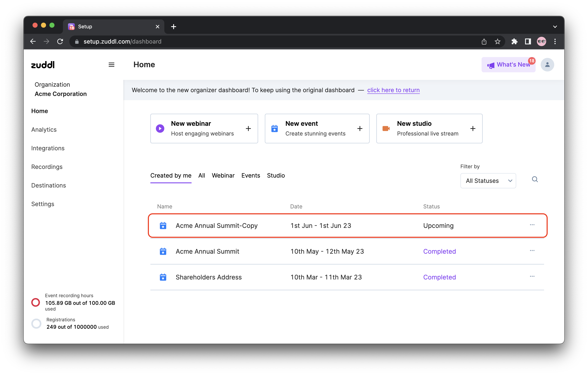The width and height of the screenshot is (588, 375).
Task: Open the three-dot menu for the Acme Annual Summit row
Action: 532,250
